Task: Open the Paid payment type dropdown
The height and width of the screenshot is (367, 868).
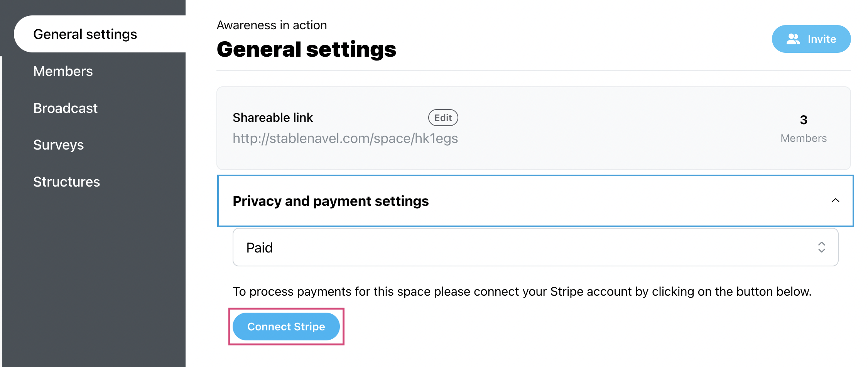Action: [535, 247]
